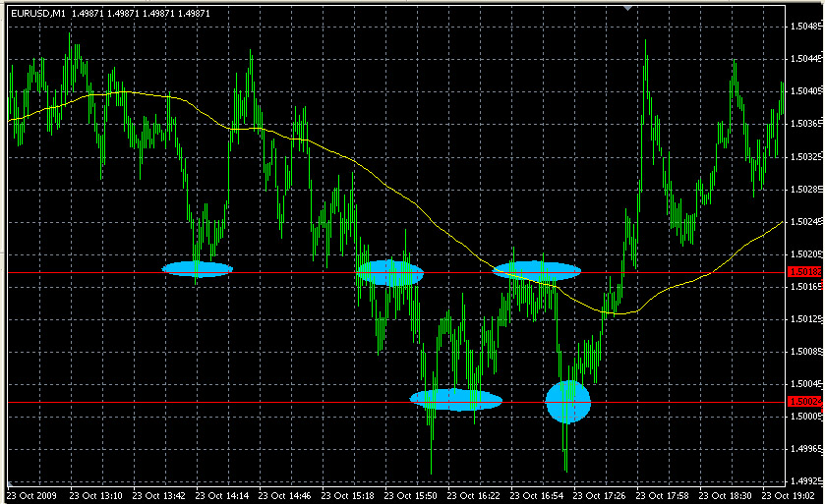Select the middle blue ellipse on upper line
825x504 pixels.
(x=390, y=272)
